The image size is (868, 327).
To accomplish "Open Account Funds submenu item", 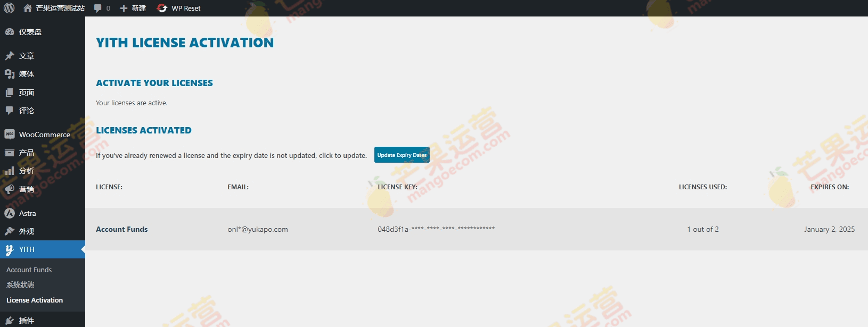I will coord(29,270).
